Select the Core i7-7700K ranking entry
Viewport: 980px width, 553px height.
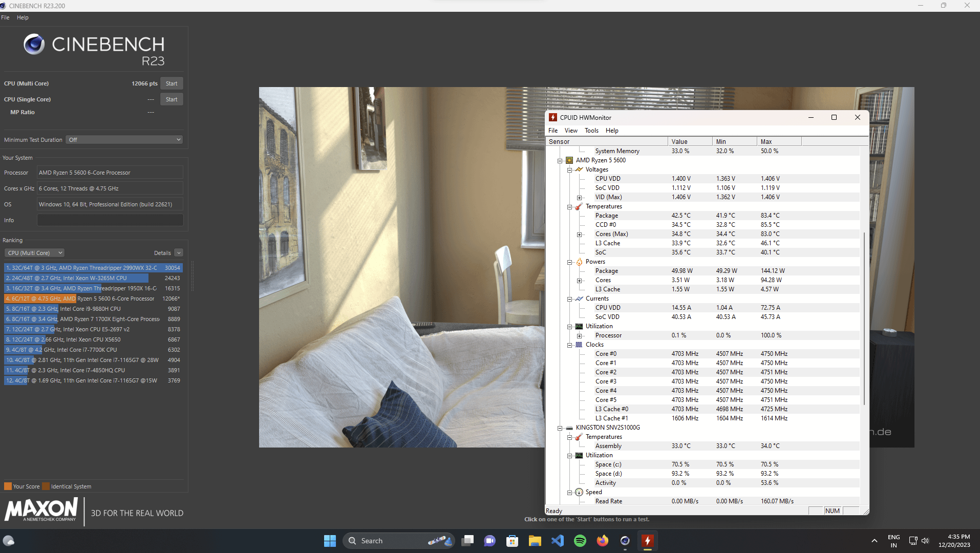tap(93, 350)
